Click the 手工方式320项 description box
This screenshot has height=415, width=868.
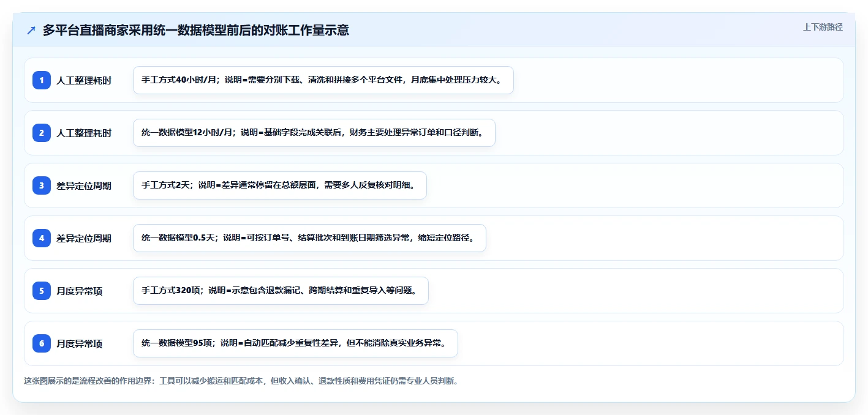tap(281, 291)
